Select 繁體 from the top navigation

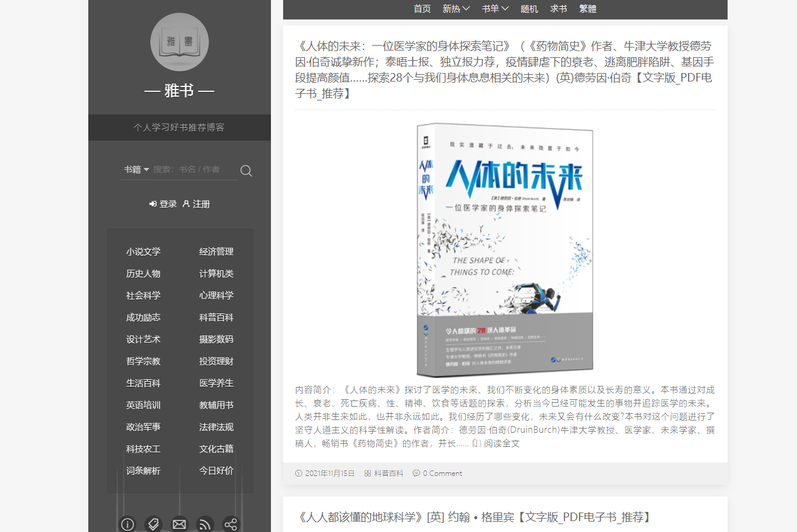click(x=587, y=9)
